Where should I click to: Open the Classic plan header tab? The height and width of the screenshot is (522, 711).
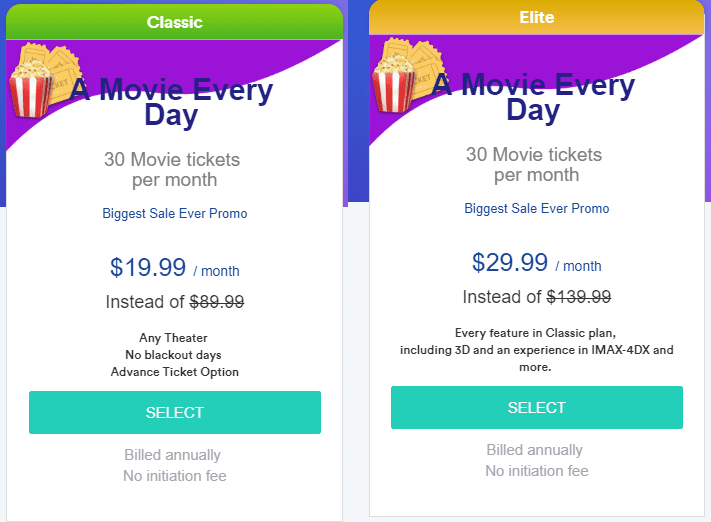coord(175,22)
